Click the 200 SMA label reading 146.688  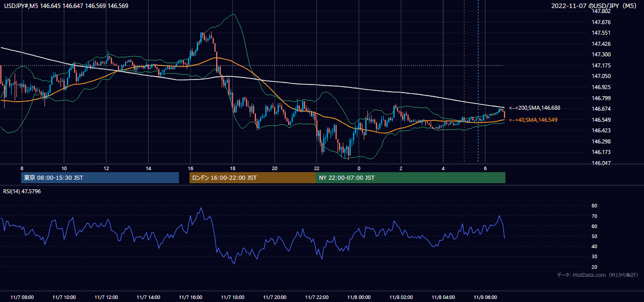(534, 108)
